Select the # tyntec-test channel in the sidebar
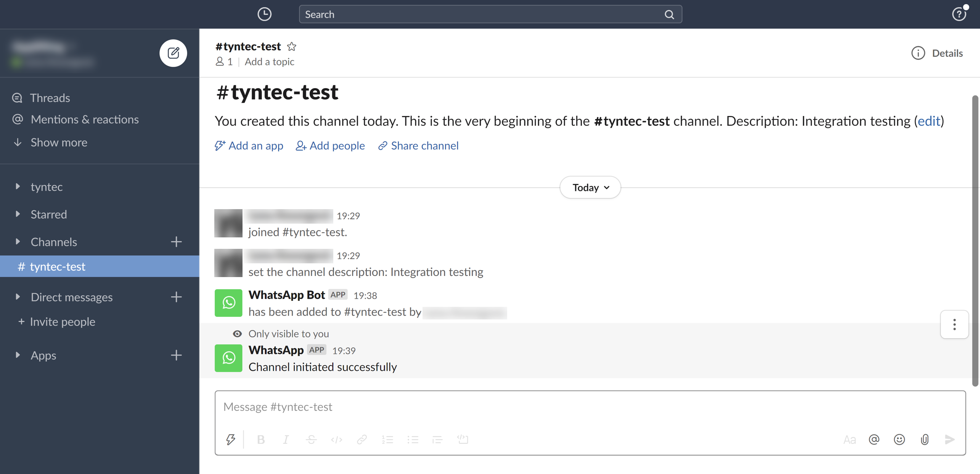The image size is (980, 474). [x=100, y=266]
